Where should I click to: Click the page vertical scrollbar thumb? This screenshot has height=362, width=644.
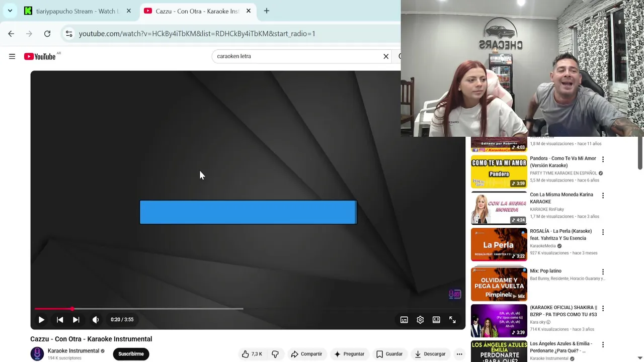coord(640,153)
